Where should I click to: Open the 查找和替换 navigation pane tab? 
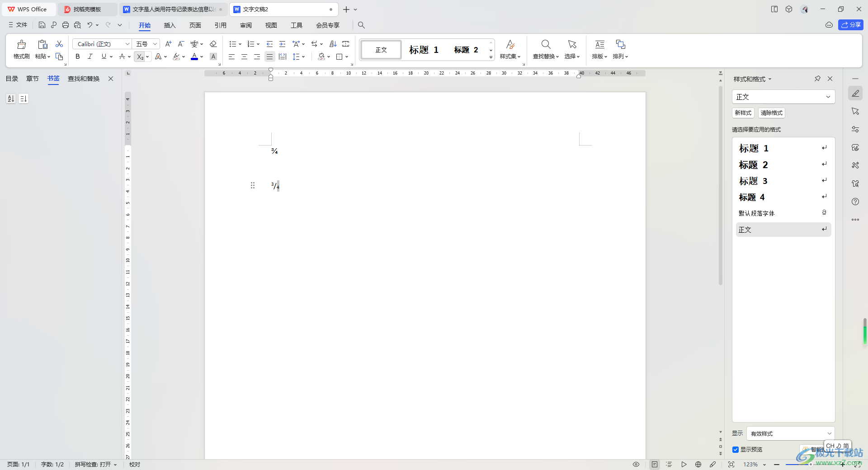84,79
